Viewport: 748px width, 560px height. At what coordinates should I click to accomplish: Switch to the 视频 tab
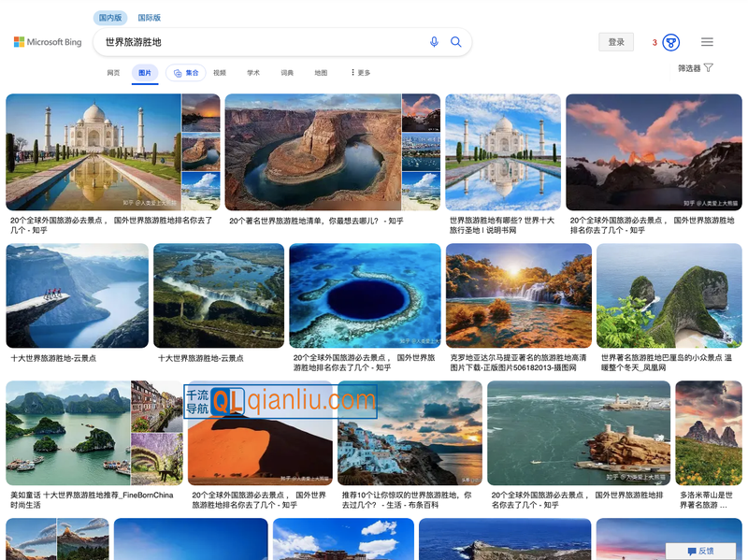pos(218,72)
